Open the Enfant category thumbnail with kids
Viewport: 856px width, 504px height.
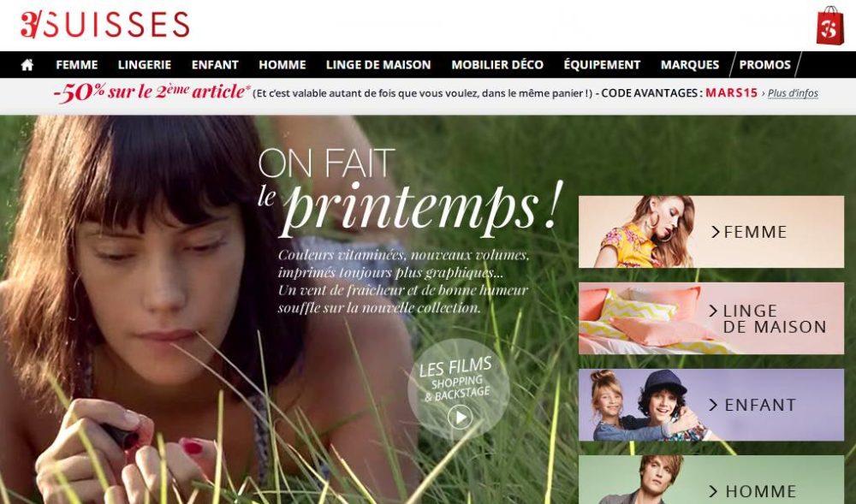[x=711, y=405]
